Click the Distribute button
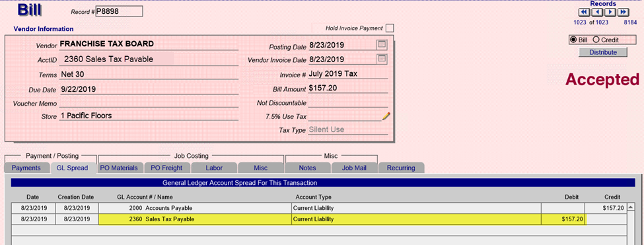Screen dimensions: 644x245 [603, 52]
